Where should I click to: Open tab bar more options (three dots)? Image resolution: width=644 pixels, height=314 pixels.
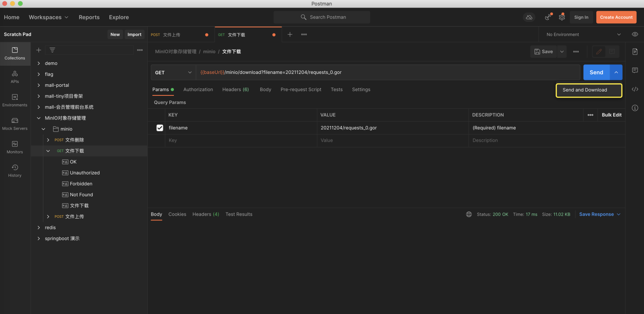304,34
